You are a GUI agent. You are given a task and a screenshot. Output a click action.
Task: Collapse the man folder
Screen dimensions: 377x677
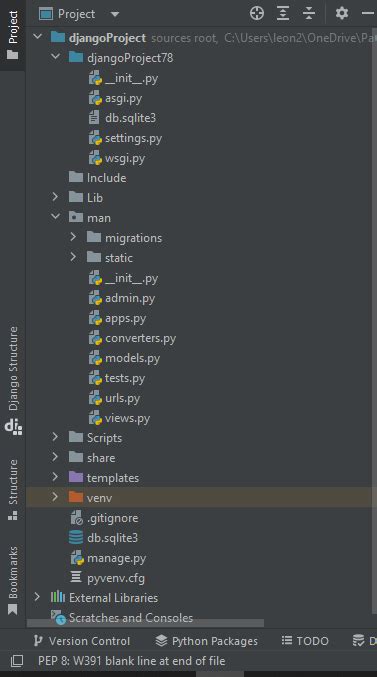pyautogui.click(x=55, y=217)
